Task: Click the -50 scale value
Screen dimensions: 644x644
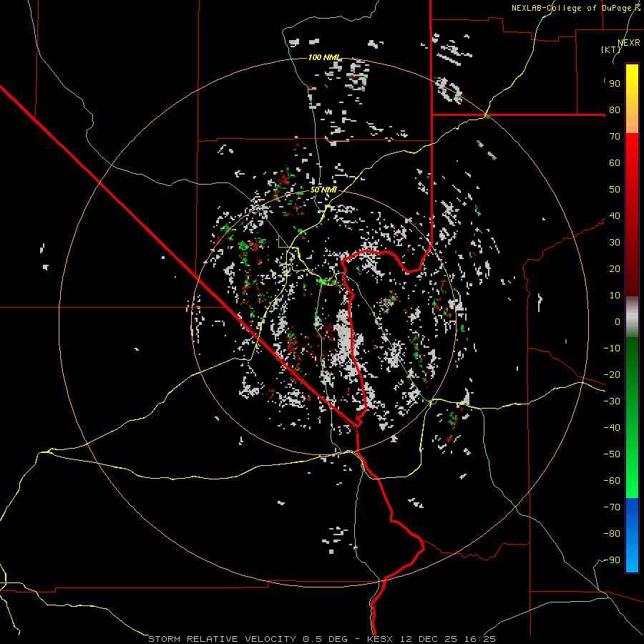Action: click(612, 454)
